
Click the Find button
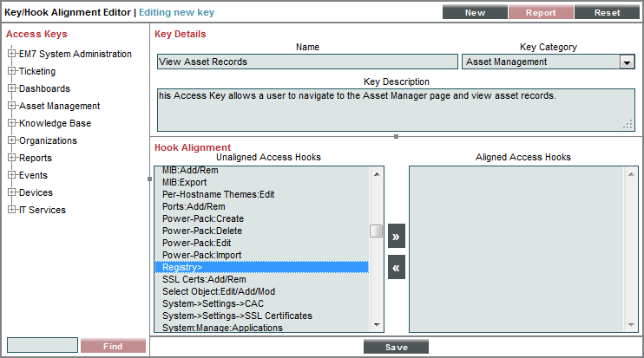[x=113, y=346]
